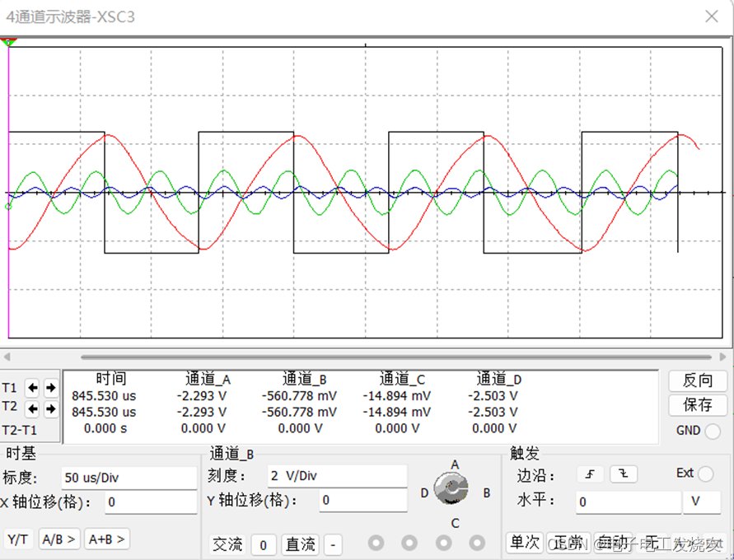The width and height of the screenshot is (734, 560).
Task: Click the 时间 column header
Action: click(111, 379)
